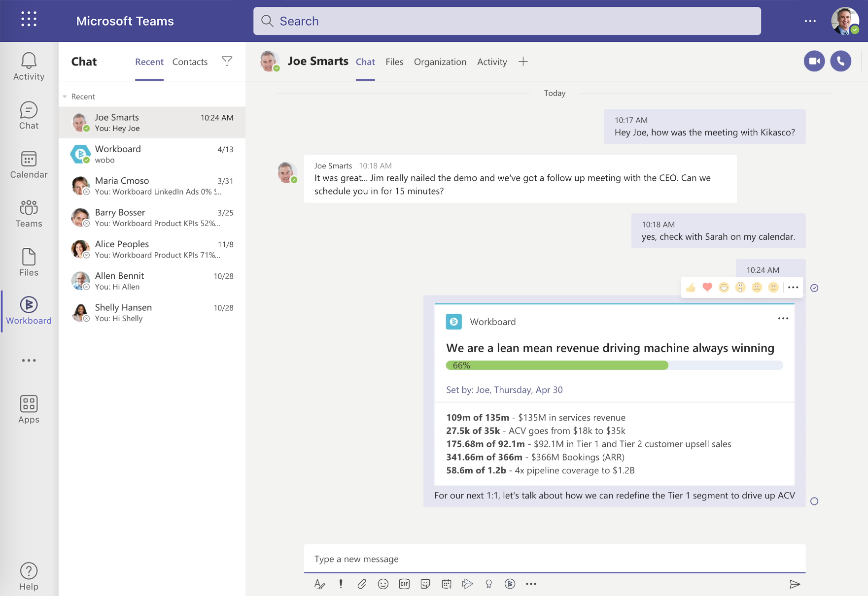868x596 pixels.
Task: Click the Workboard logo on the card
Action: point(453,321)
